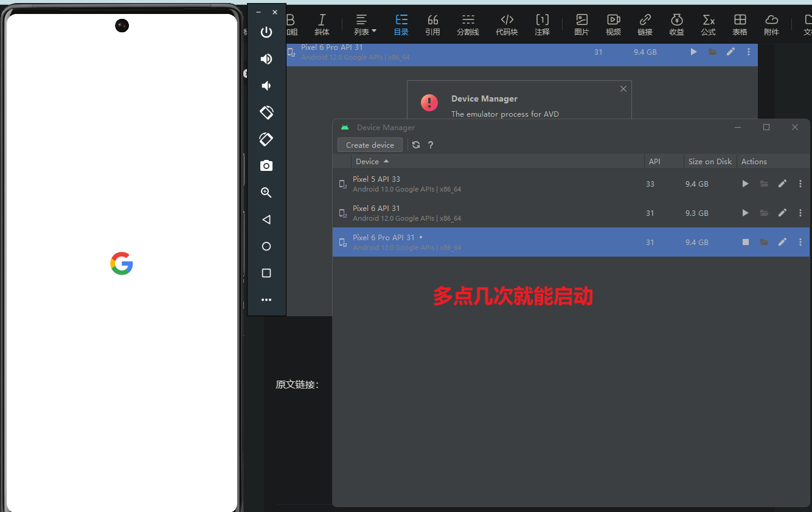Refresh the device list in Device Manager
The width and height of the screenshot is (812, 512).
coord(415,145)
